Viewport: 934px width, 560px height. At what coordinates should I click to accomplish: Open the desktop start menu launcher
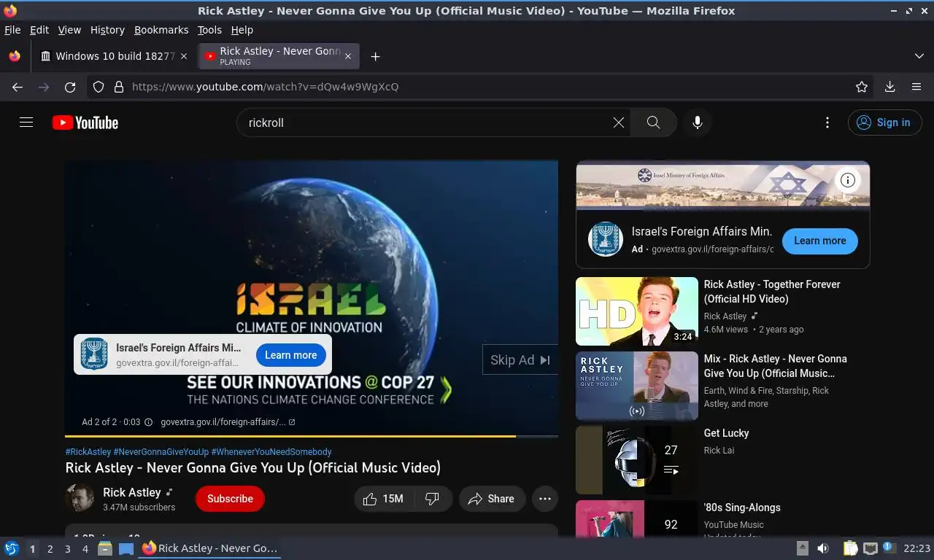point(11,548)
